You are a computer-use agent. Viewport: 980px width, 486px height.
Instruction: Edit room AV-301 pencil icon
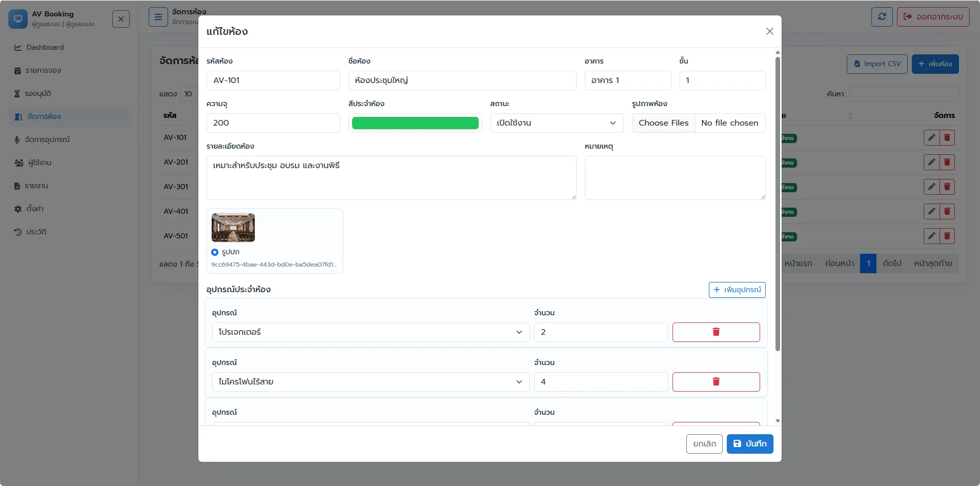(x=931, y=187)
